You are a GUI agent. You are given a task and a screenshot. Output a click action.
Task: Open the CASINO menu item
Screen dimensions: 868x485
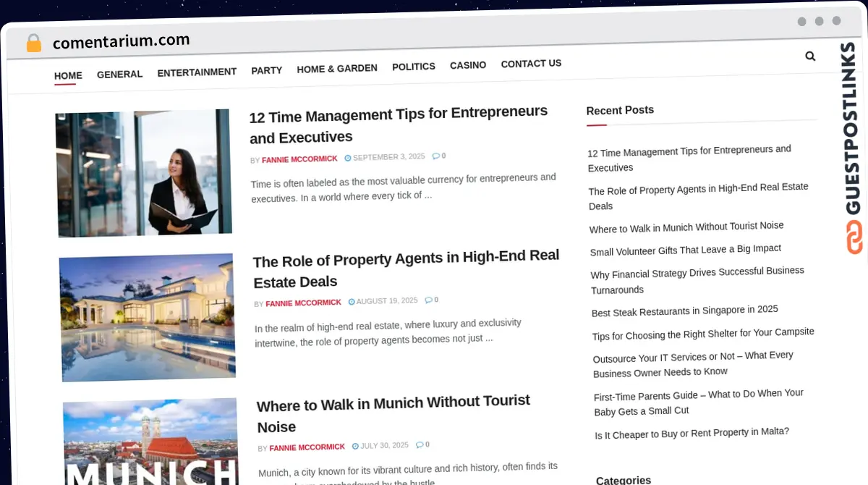pos(468,65)
